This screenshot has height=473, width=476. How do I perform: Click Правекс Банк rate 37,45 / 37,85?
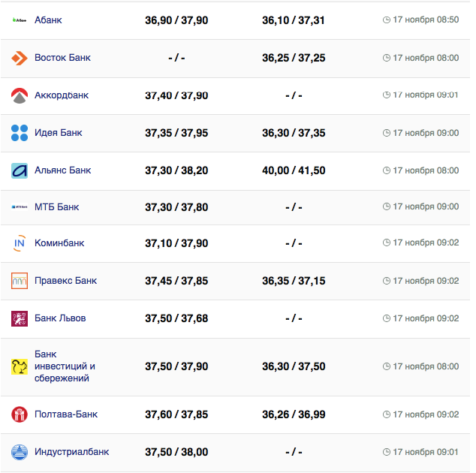pyautogui.click(x=176, y=281)
